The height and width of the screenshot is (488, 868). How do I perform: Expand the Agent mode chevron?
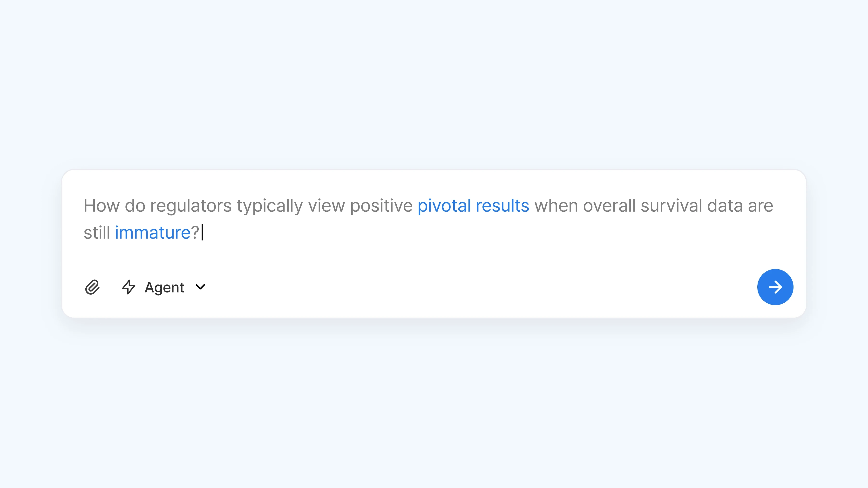coord(201,287)
